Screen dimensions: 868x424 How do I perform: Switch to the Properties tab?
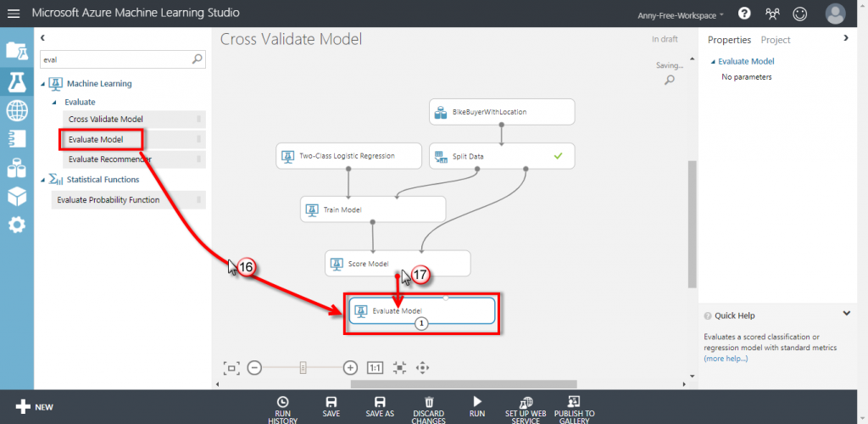[729, 40]
